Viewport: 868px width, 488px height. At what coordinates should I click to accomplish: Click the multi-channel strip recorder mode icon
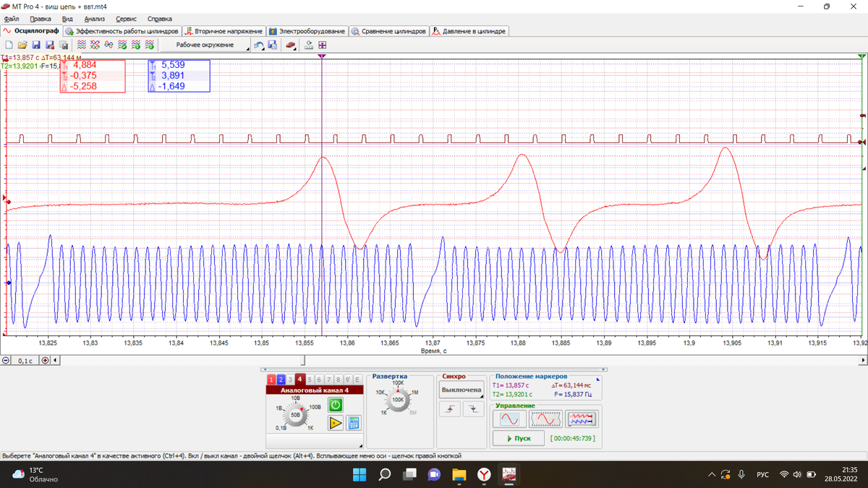582,419
